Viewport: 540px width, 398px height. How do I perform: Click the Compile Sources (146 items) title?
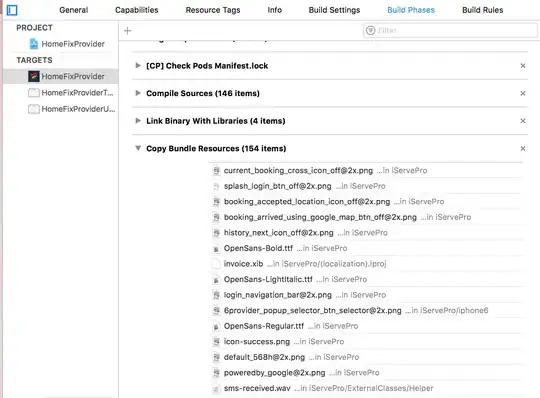(203, 93)
